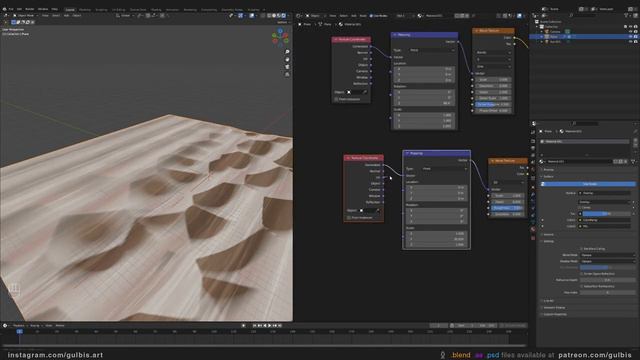Jump to timeline end control
The image size is (640, 360).
tap(280, 326)
